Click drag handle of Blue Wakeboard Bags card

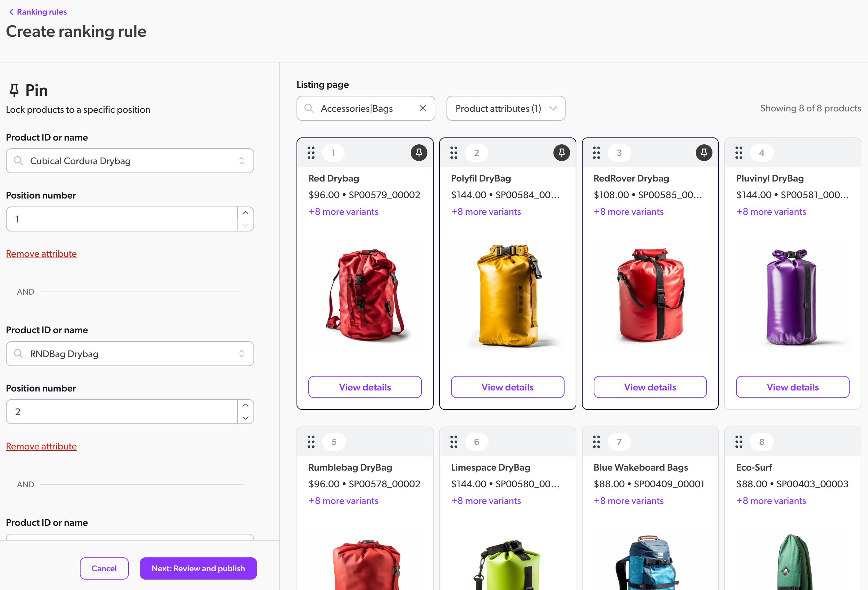[x=596, y=442]
